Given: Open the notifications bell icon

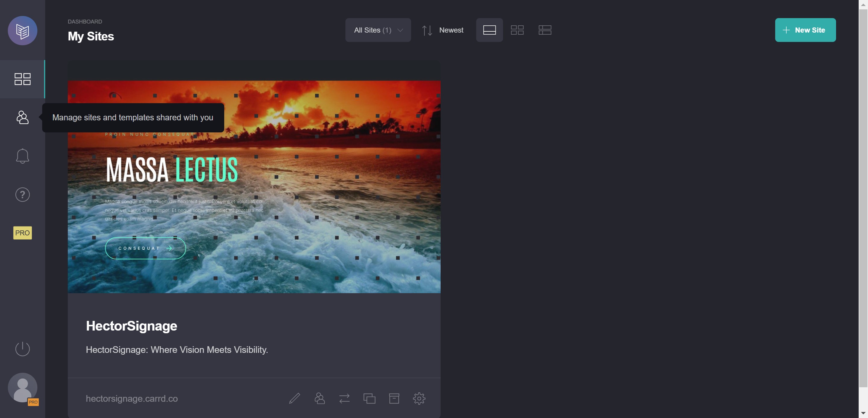Looking at the screenshot, I should point(23,156).
